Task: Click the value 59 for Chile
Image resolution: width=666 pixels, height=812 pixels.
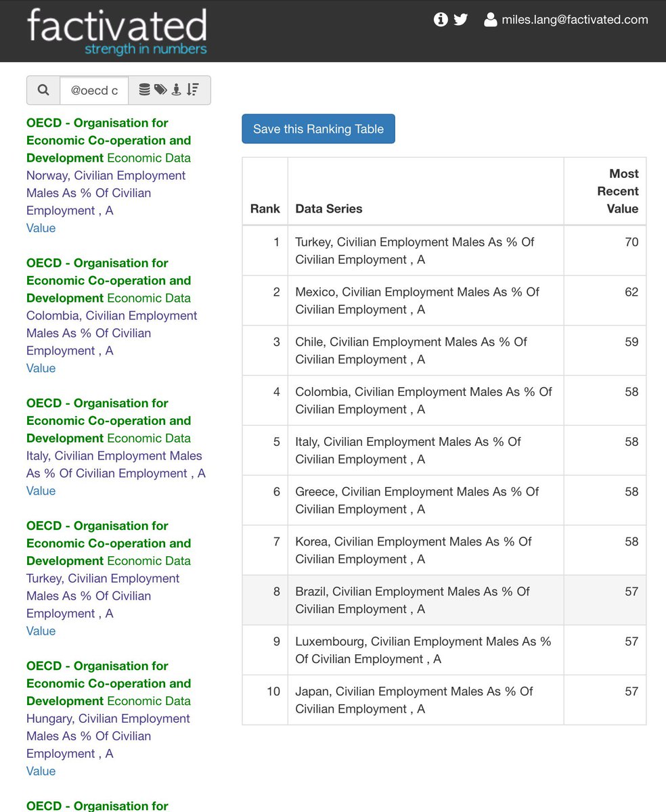Action: coord(631,342)
